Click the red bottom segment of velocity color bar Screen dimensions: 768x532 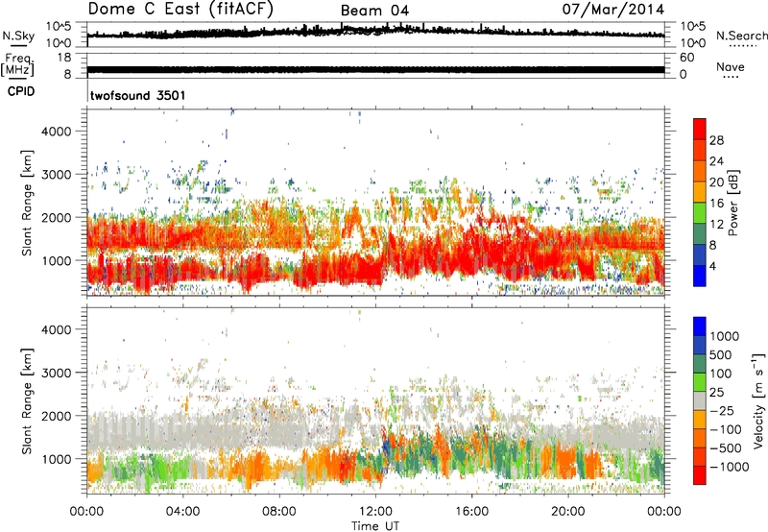[x=700, y=475]
